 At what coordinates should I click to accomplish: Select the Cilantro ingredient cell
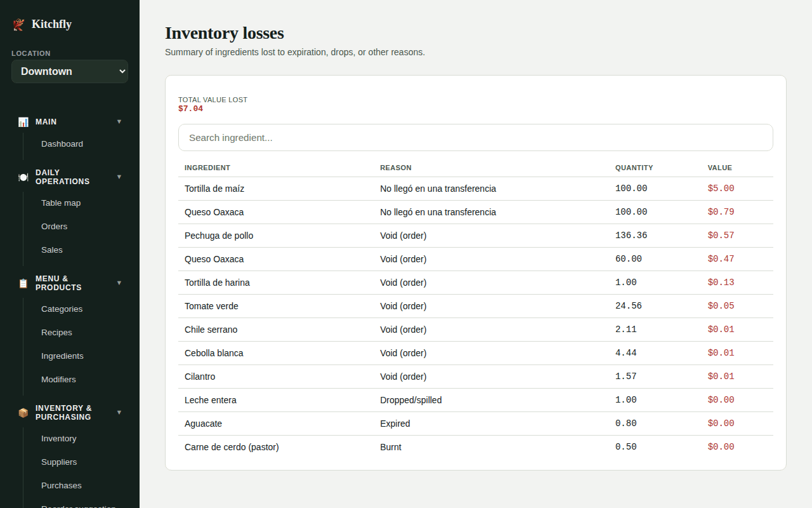[200, 377]
